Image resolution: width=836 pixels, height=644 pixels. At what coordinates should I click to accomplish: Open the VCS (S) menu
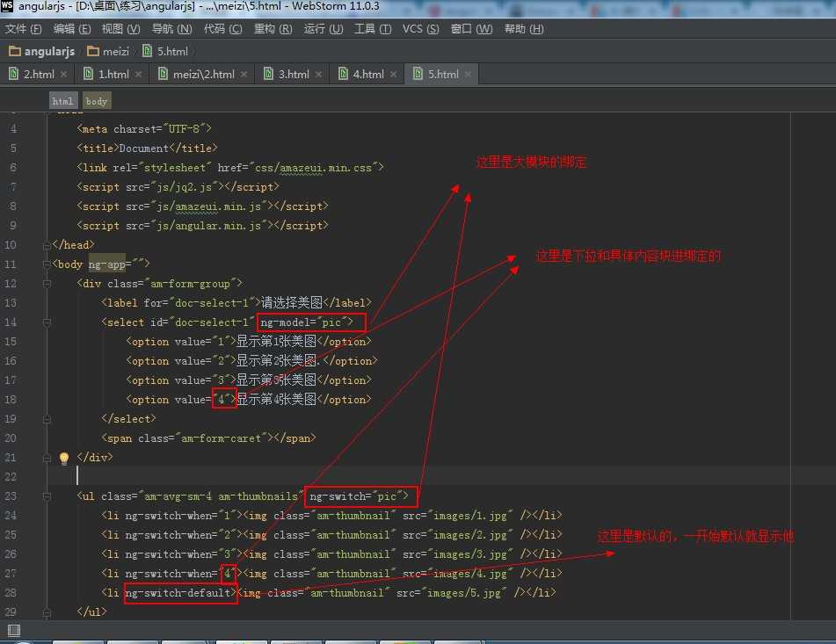(421, 29)
